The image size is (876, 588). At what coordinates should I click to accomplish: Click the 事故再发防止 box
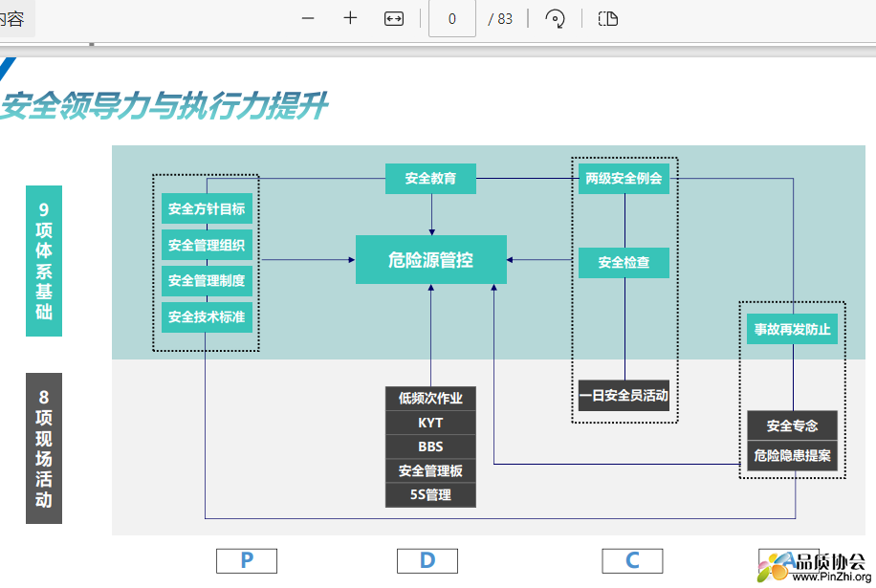792,329
